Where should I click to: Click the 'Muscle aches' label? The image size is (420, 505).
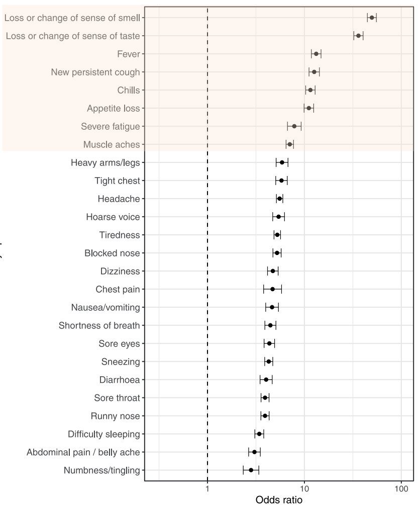point(112,144)
